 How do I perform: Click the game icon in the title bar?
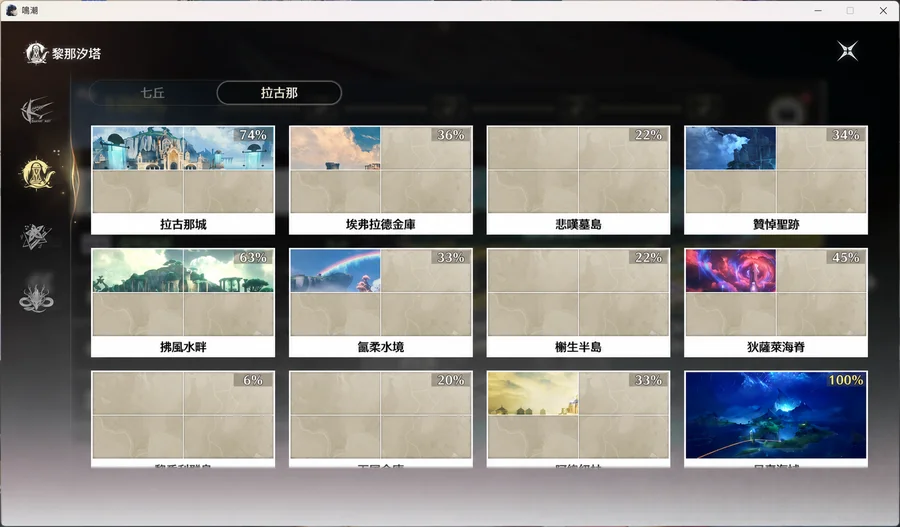(11, 10)
